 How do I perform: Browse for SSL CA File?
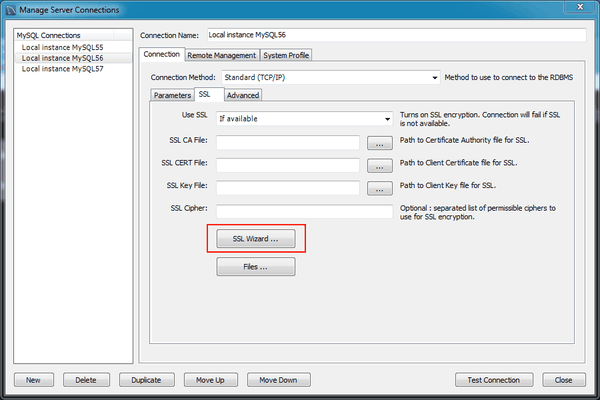tap(378, 143)
